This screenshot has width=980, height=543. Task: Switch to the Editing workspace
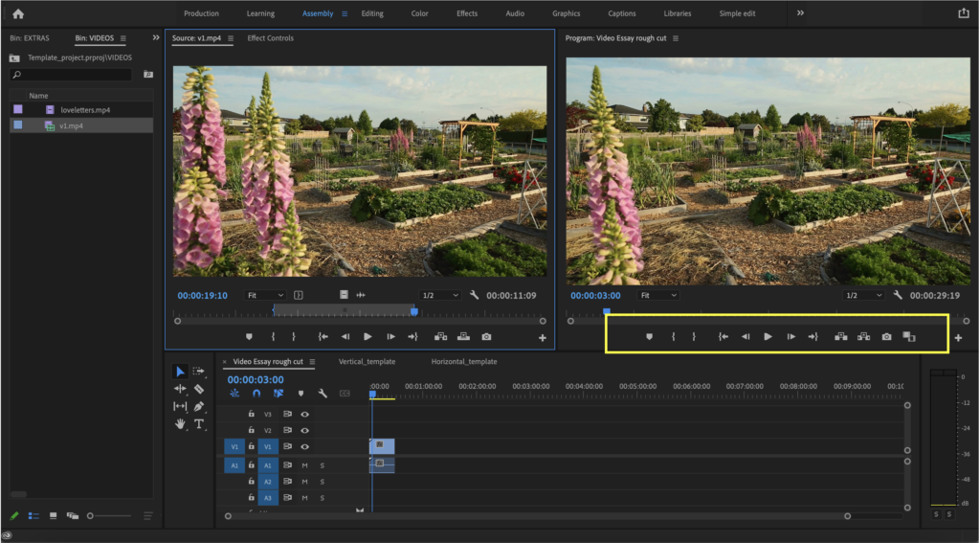(x=372, y=13)
